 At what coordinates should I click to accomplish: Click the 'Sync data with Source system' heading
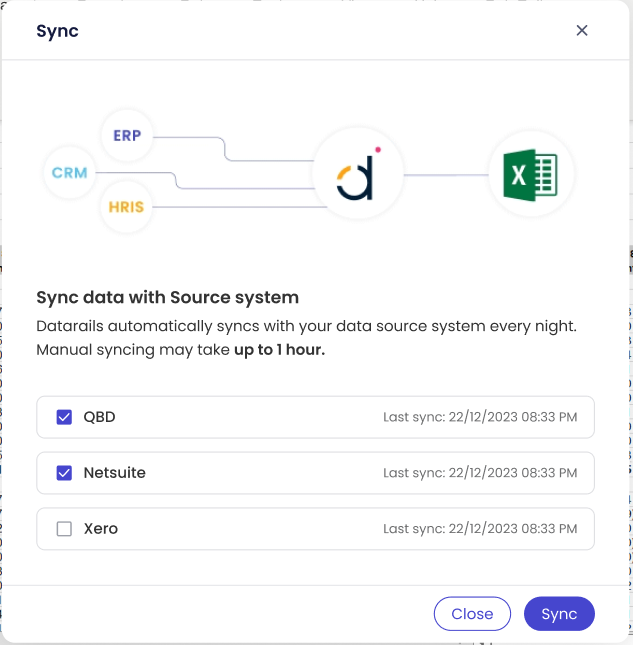click(x=167, y=297)
